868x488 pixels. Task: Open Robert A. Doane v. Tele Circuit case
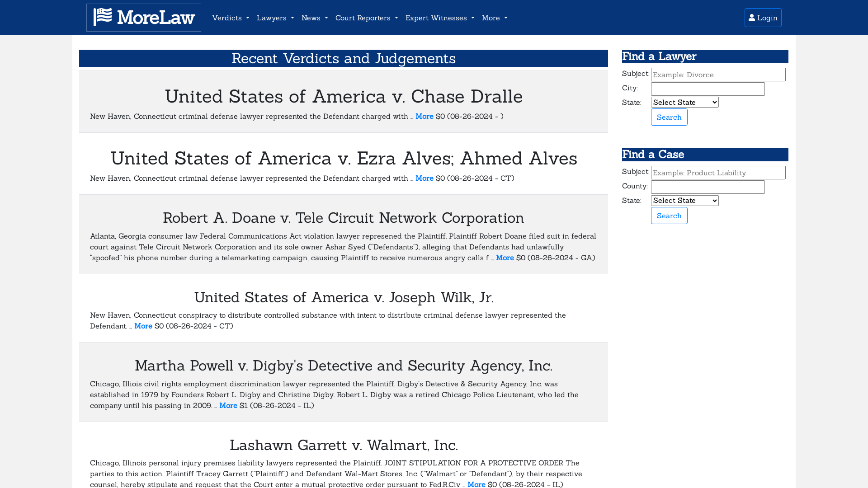(x=344, y=218)
